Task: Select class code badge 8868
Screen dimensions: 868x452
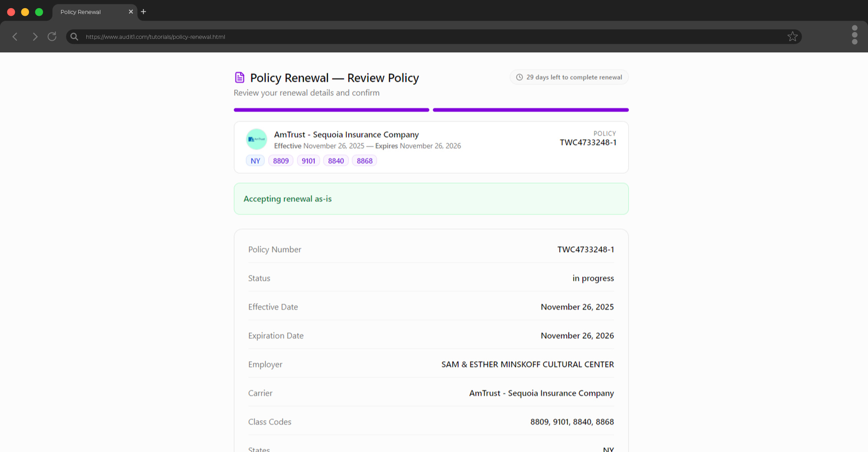Action: 364,160
